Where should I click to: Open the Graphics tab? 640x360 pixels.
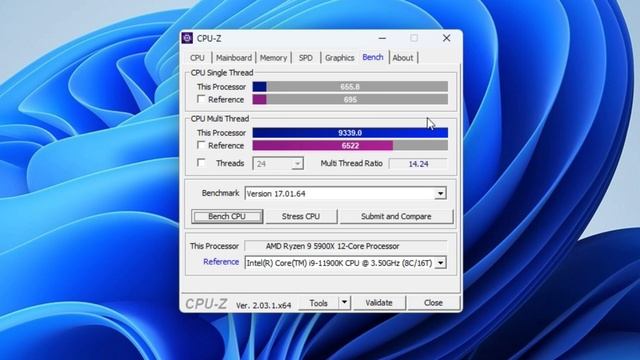click(x=340, y=58)
